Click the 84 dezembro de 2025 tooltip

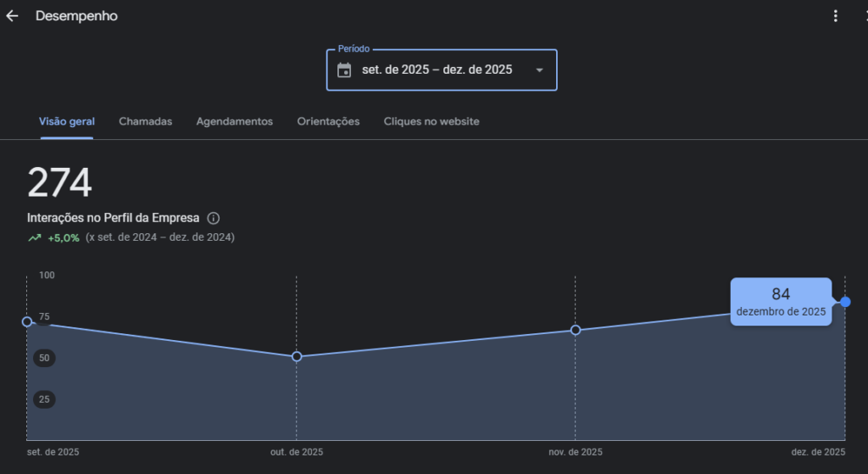click(x=781, y=302)
